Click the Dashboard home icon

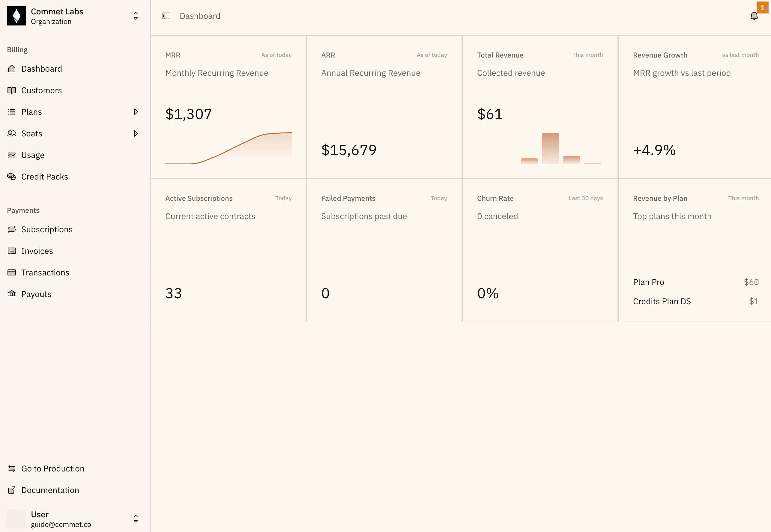(x=12, y=69)
